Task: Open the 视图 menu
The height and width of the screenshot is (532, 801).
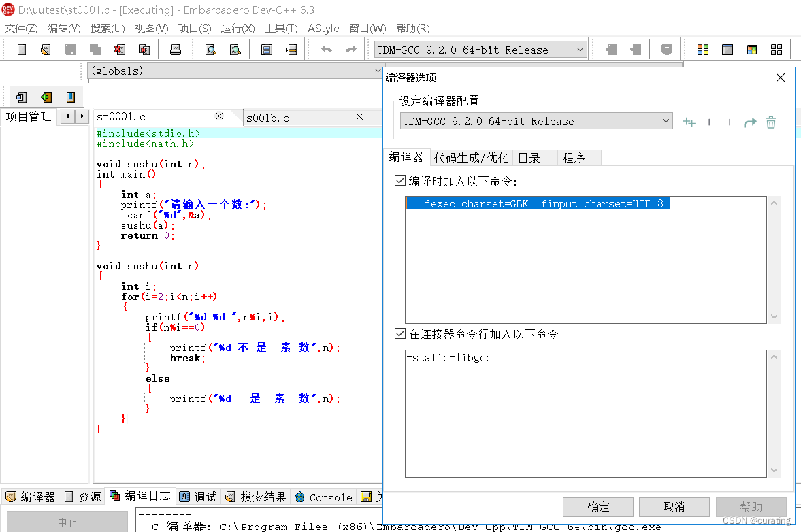Action: 151,29
